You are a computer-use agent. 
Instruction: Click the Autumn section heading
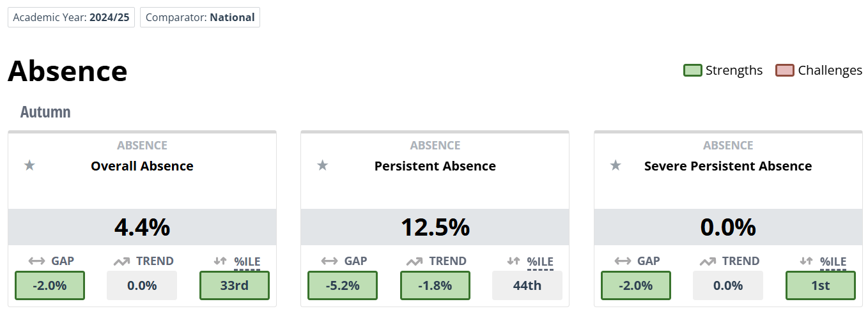click(x=45, y=112)
